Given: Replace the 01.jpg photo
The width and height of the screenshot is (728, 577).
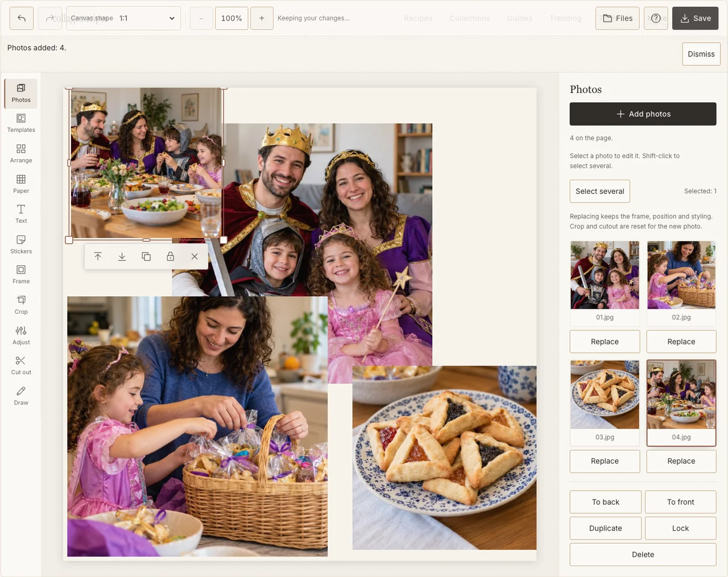Looking at the screenshot, I should [605, 342].
